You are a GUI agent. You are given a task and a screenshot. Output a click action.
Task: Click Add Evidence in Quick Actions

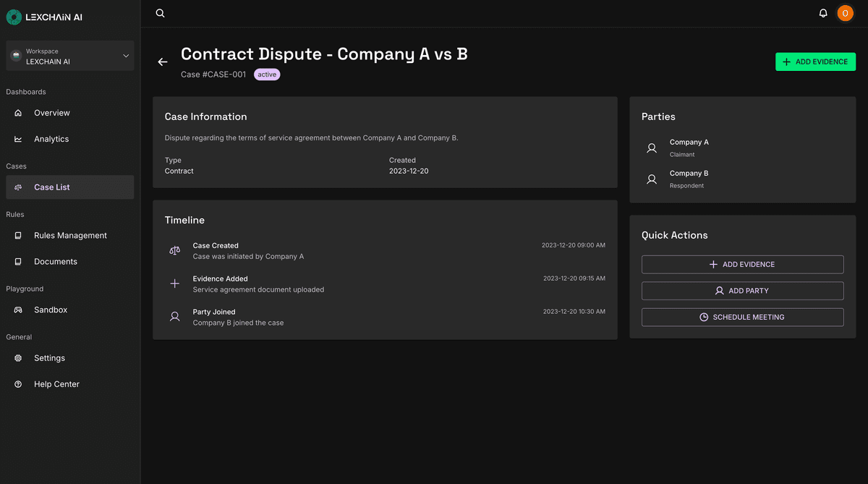(x=742, y=265)
